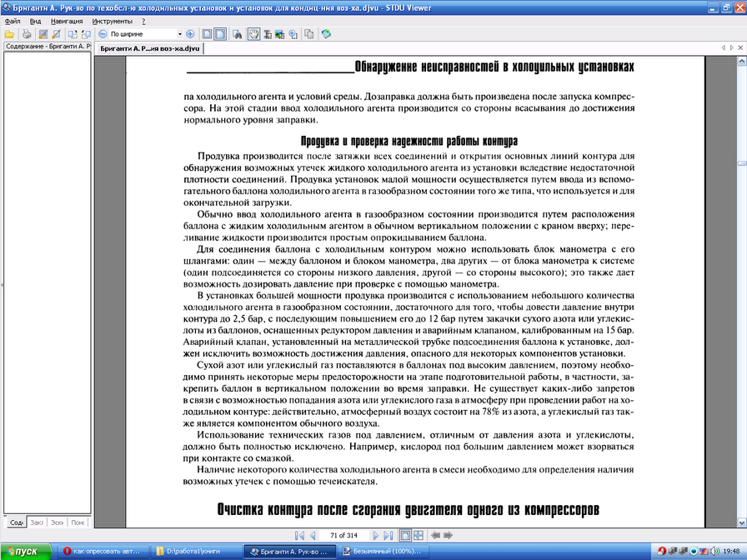
Task: Switch to the 'Безымянный (100%)' taskbar window
Action: coord(384,552)
